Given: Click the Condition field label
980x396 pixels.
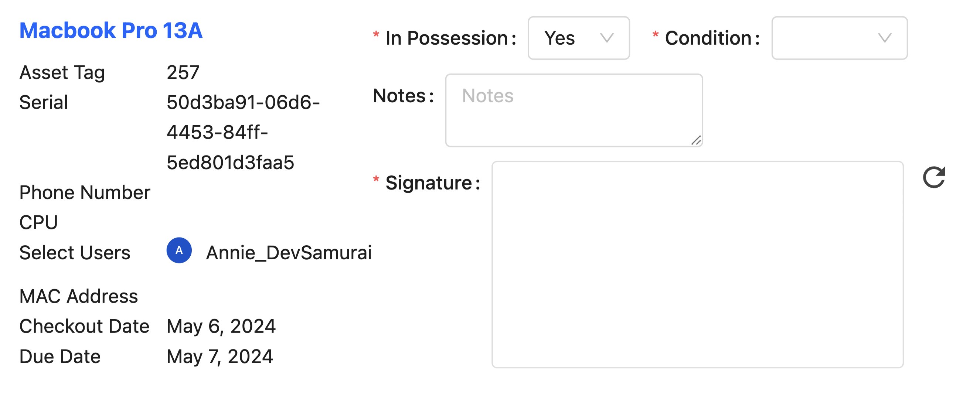Looking at the screenshot, I should [708, 38].
